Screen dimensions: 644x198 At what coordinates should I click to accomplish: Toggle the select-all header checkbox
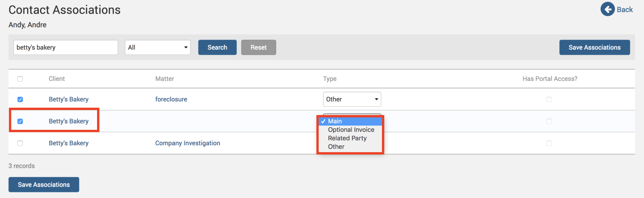(20, 79)
